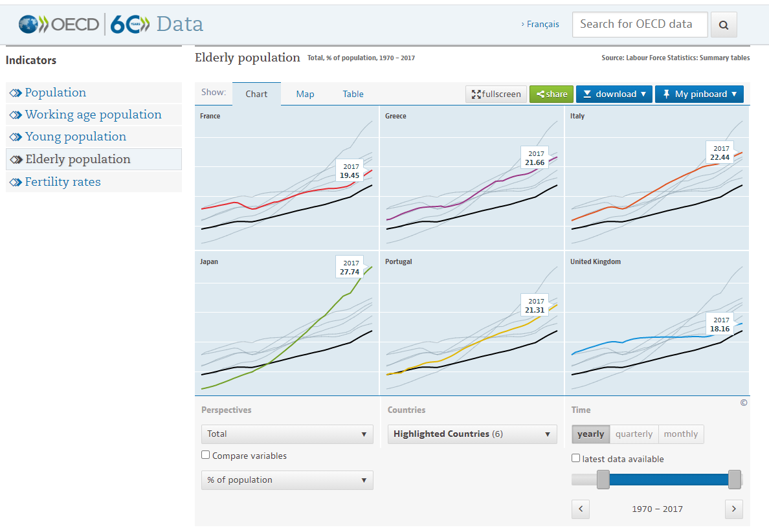Click the left time range slider handle

603,480
